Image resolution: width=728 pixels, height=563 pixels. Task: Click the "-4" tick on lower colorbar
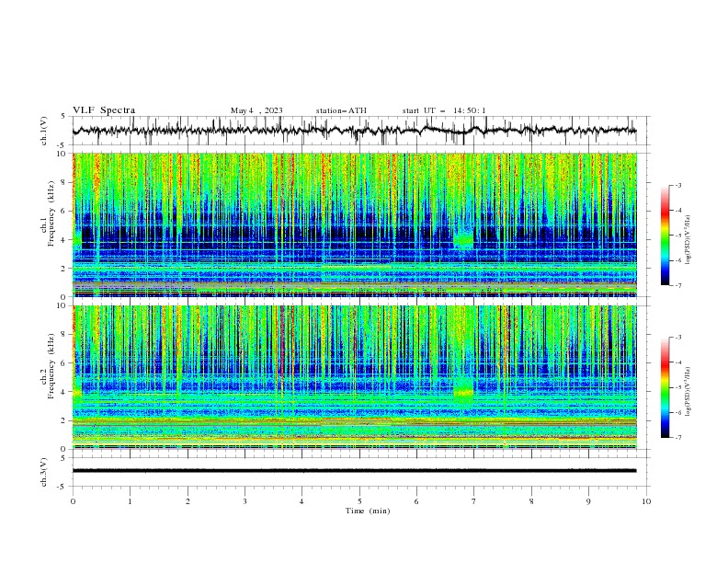(677, 362)
